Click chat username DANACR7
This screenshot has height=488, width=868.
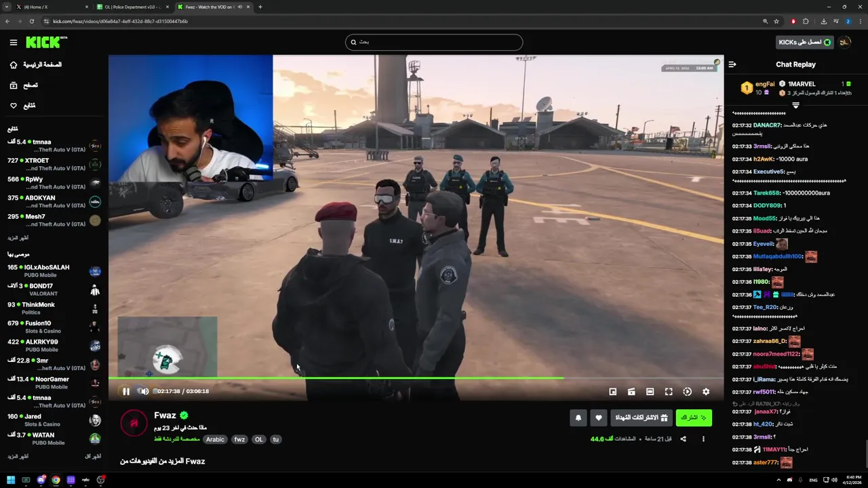point(767,125)
